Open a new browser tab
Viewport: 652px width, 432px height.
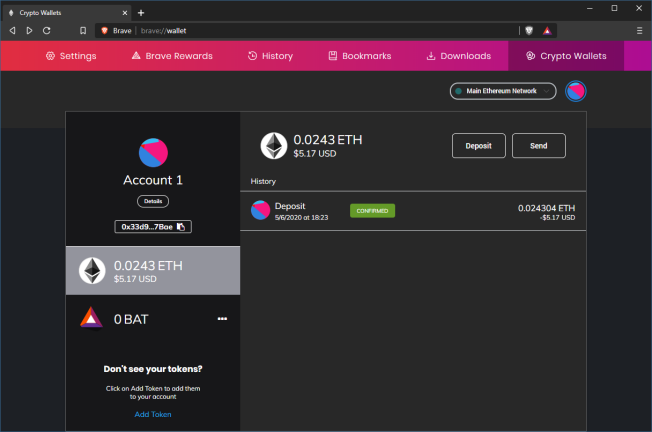pyautogui.click(x=141, y=13)
